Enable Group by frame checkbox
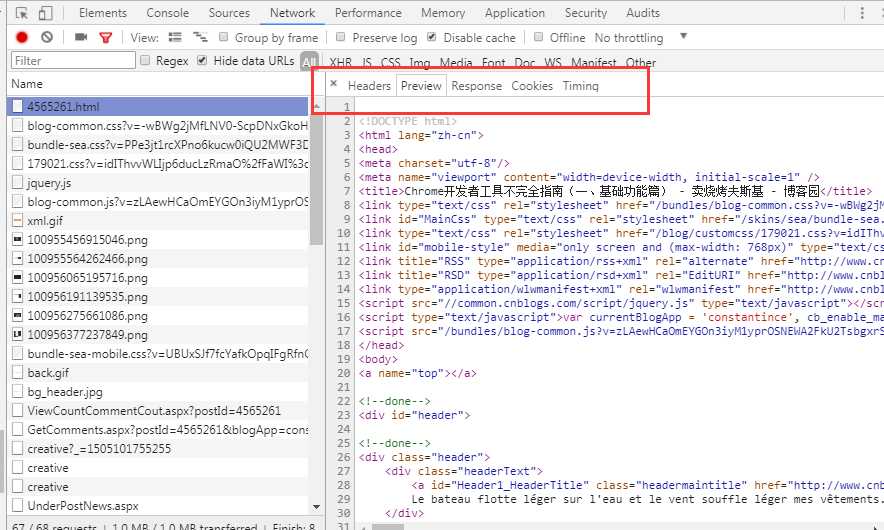The width and height of the screenshot is (884, 530). 224,37
